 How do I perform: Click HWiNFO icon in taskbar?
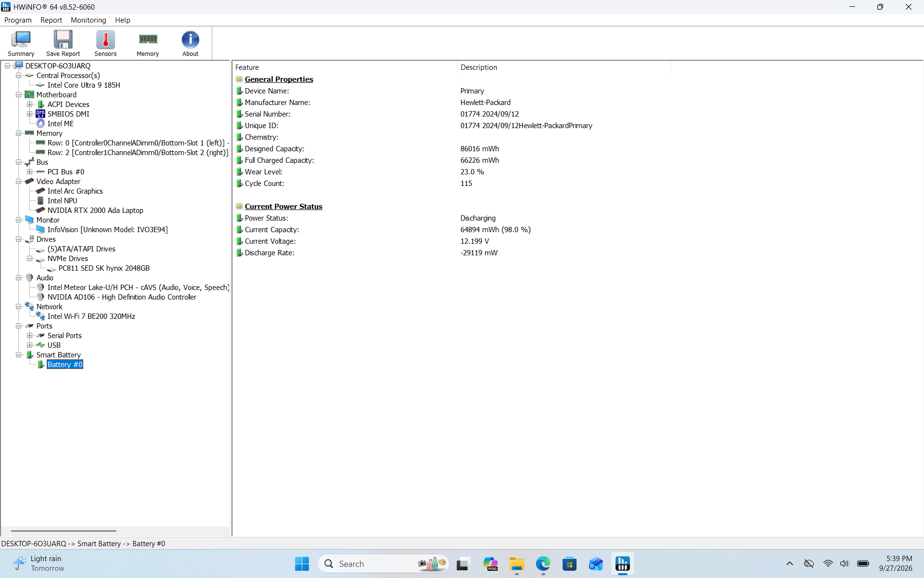point(623,564)
